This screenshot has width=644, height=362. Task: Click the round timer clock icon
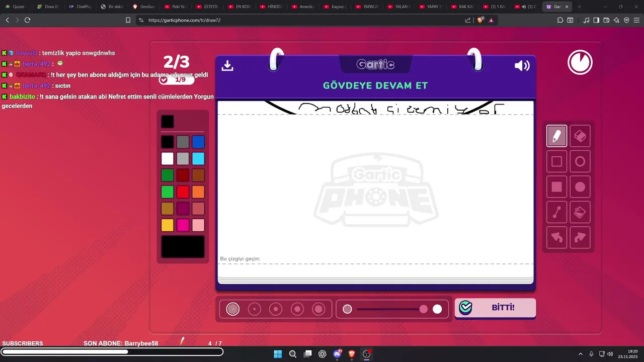[x=580, y=63]
